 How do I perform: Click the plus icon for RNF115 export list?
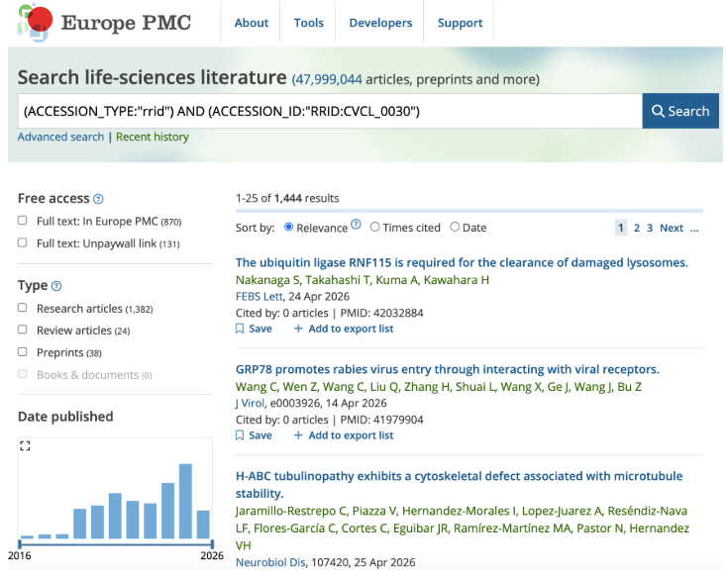(x=298, y=329)
